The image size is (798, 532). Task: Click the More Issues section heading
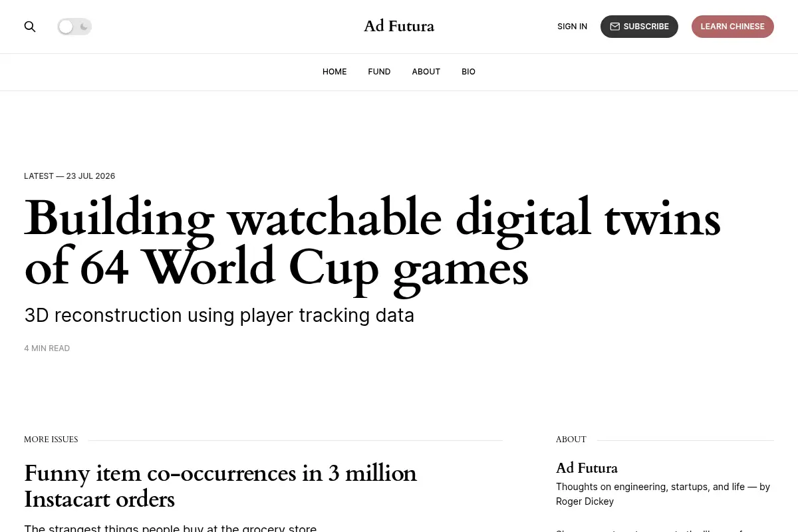tap(51, 440)
